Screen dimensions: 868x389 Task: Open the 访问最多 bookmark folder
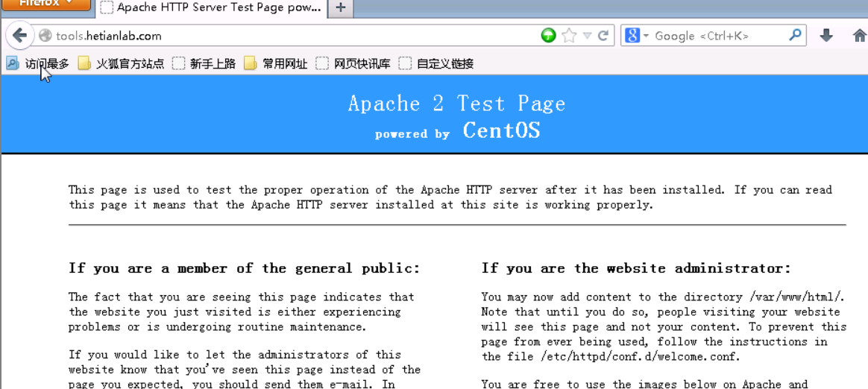[x=37, y=64]
